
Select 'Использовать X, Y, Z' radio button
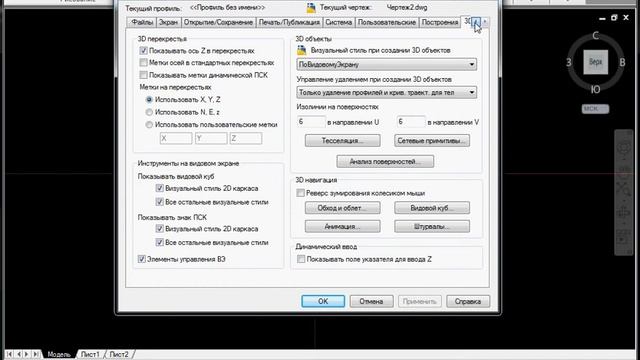(149, 100)
